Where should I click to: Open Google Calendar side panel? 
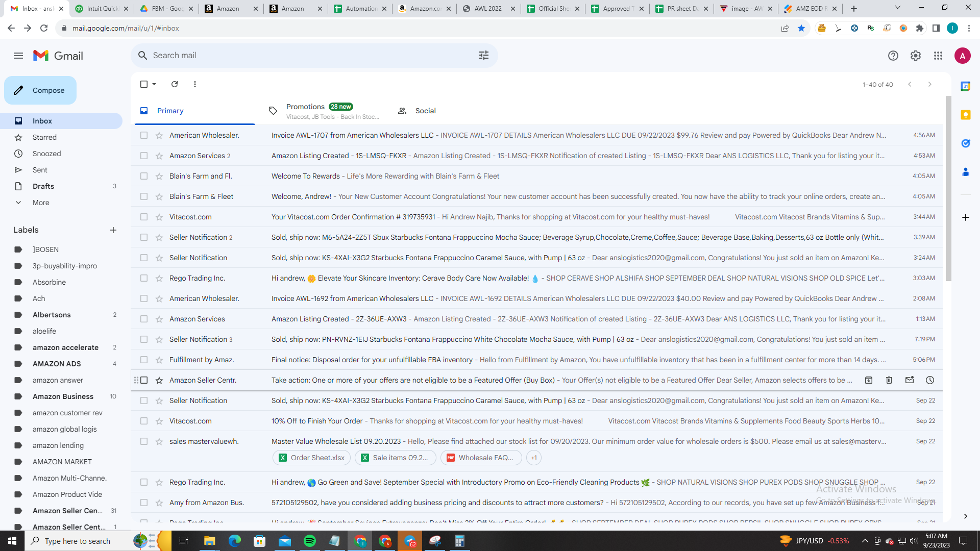966,86
